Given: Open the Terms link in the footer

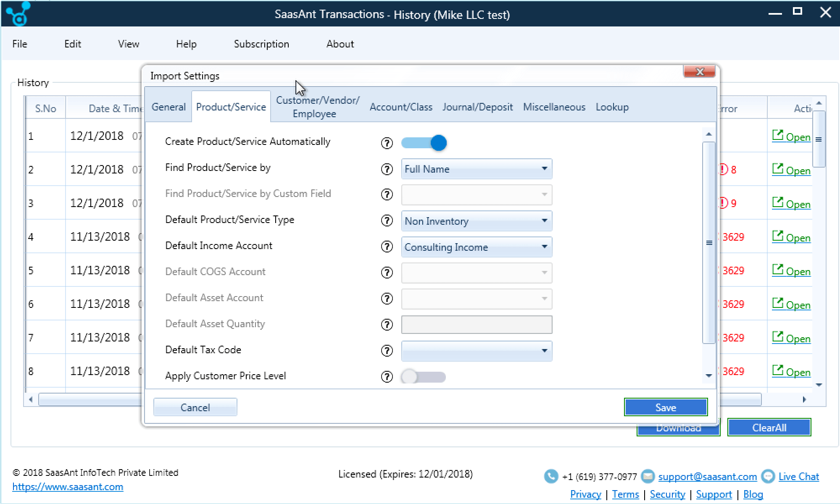Looking at the screenshot, I should coord(625,494).
